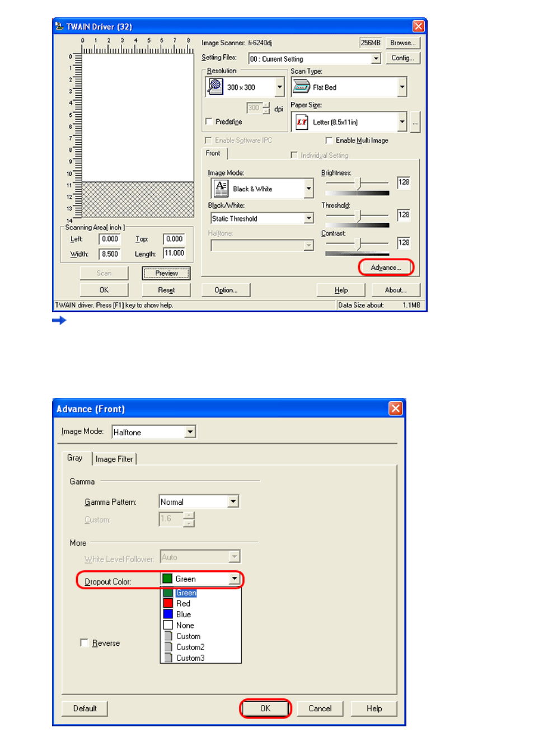Click the Brightness value field 128

pos(404,182)
